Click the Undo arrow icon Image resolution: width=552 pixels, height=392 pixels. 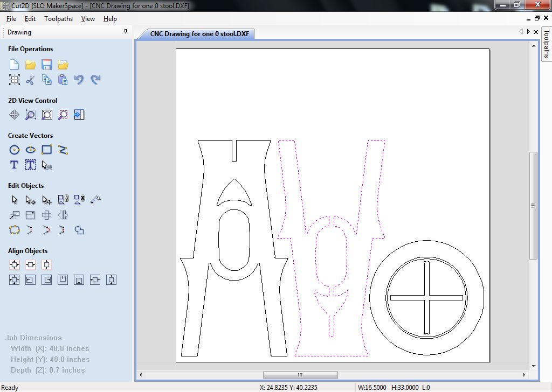[79, 80]
